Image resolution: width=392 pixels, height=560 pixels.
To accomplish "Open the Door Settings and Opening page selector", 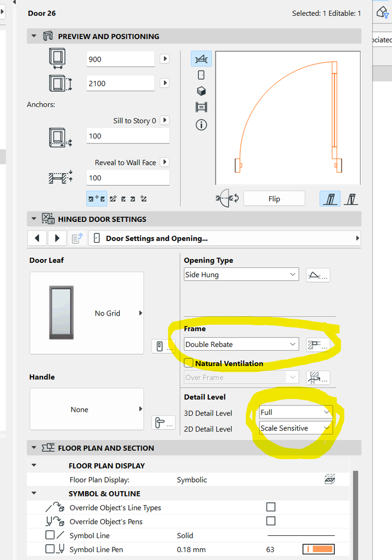I will (x=225, y=238).
